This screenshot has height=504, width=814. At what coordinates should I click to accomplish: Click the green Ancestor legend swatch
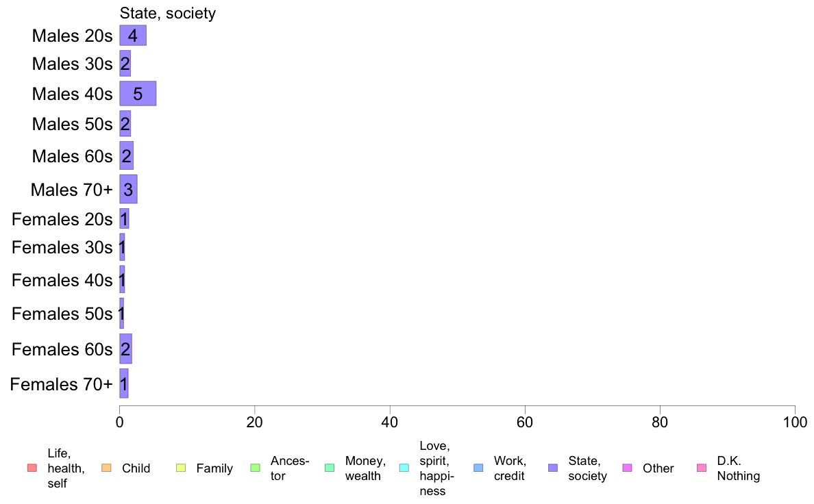255,468
